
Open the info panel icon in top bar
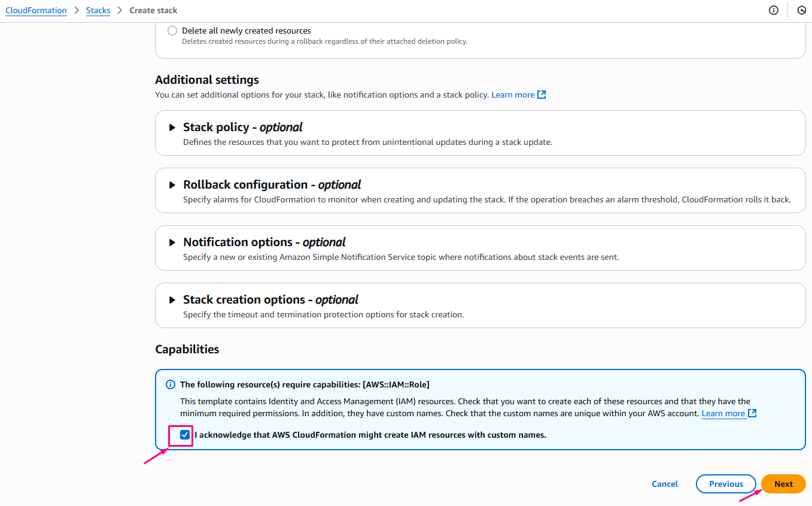coord(774,10)
